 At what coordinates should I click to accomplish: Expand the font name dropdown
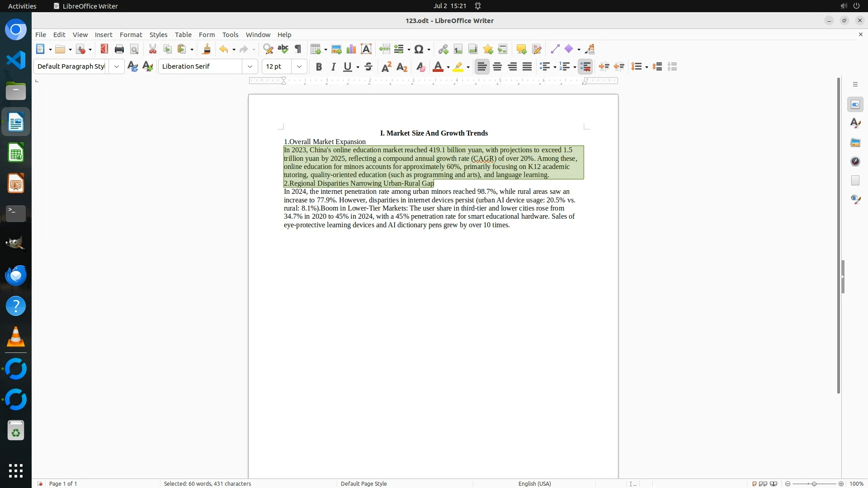[250, 67]
